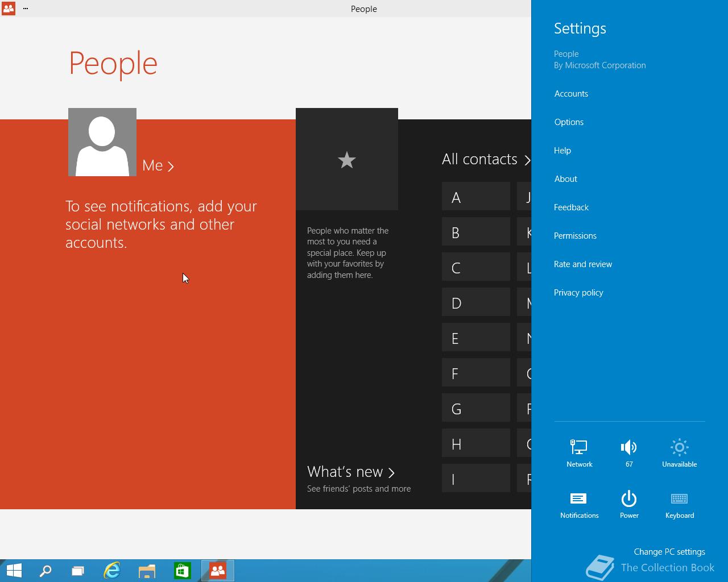Jump to contacts letter H
This screenshot has width=728, height=582.
(476, 443)
